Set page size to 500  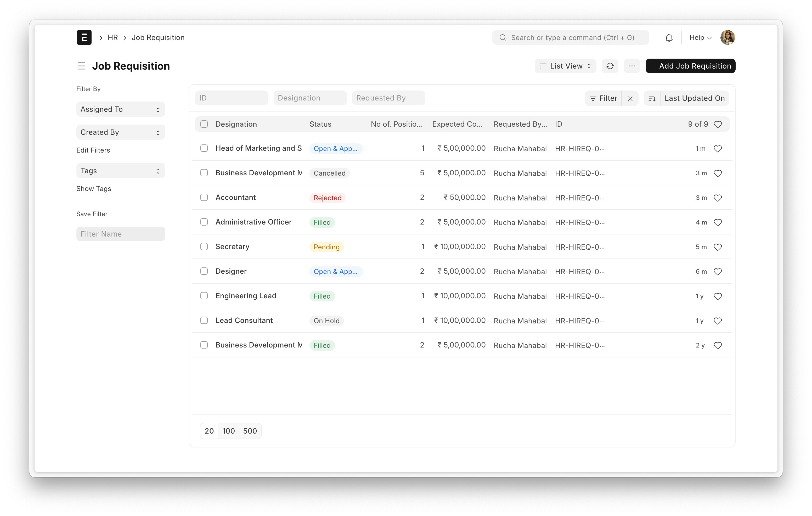coord(250,431)
